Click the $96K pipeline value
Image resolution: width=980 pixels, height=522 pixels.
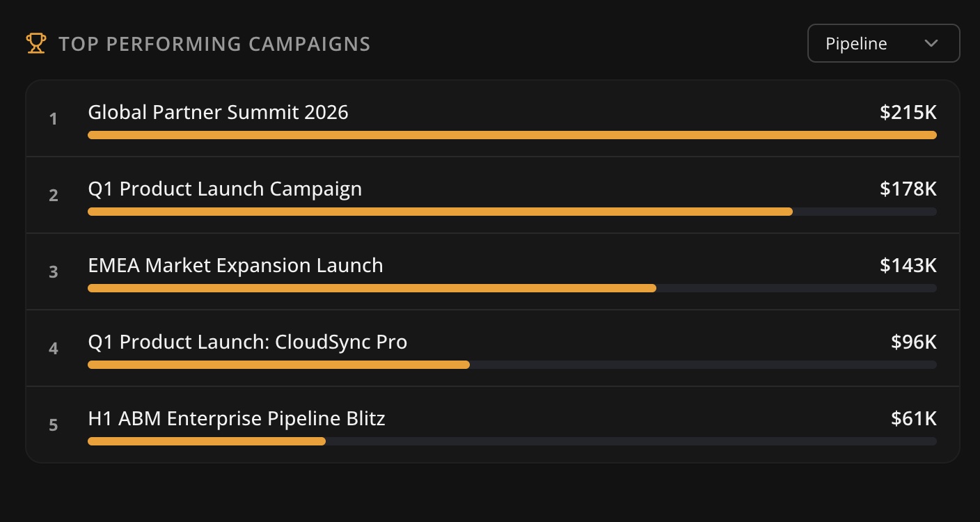point(913,342)
